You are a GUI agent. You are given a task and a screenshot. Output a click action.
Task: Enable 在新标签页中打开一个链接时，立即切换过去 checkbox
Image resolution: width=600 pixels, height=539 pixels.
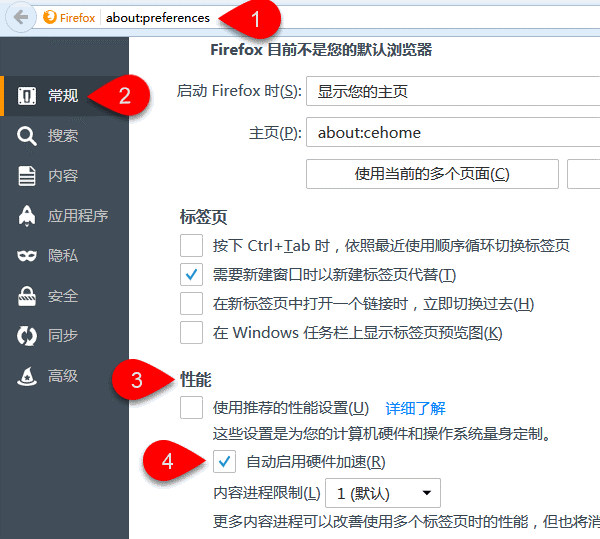click(191, 303)
